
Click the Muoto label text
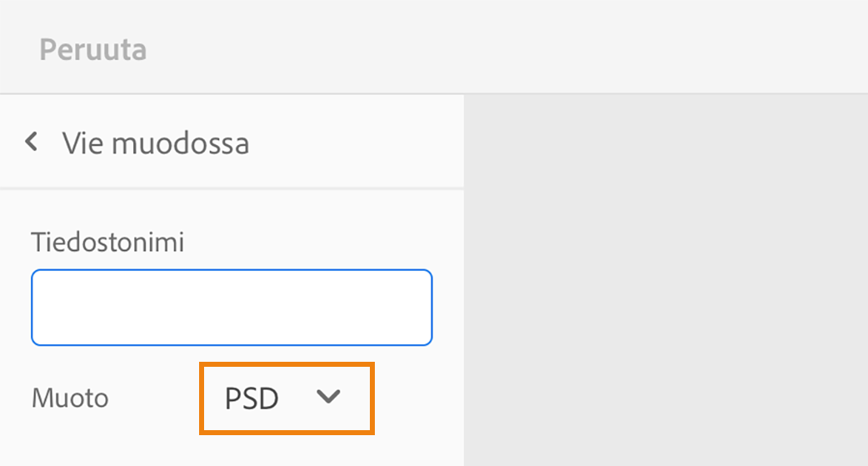(70, 398)
